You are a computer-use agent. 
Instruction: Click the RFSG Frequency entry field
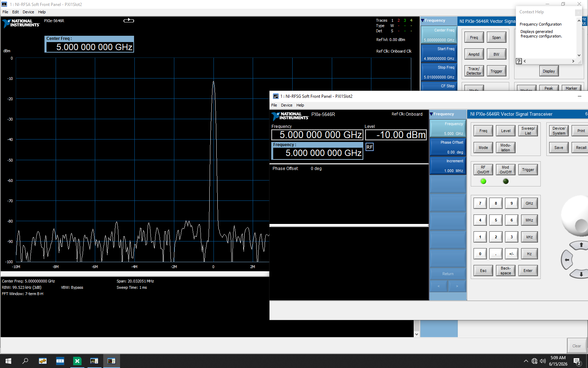318,153
